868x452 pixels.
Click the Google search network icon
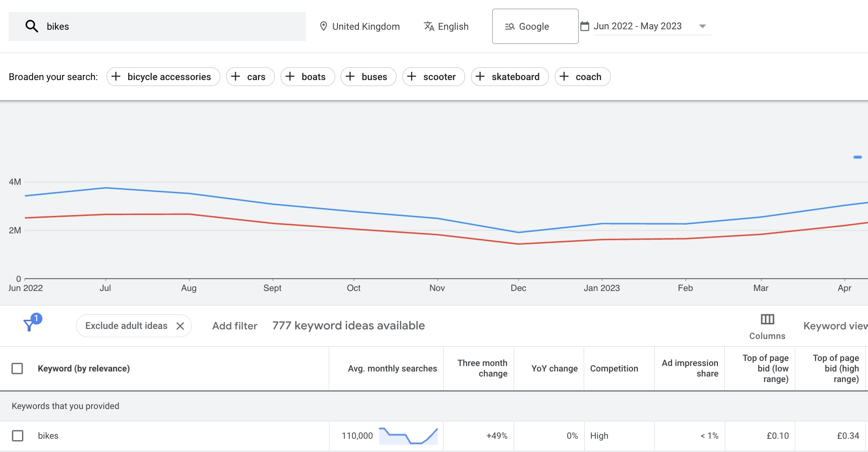tap(510, 26)
